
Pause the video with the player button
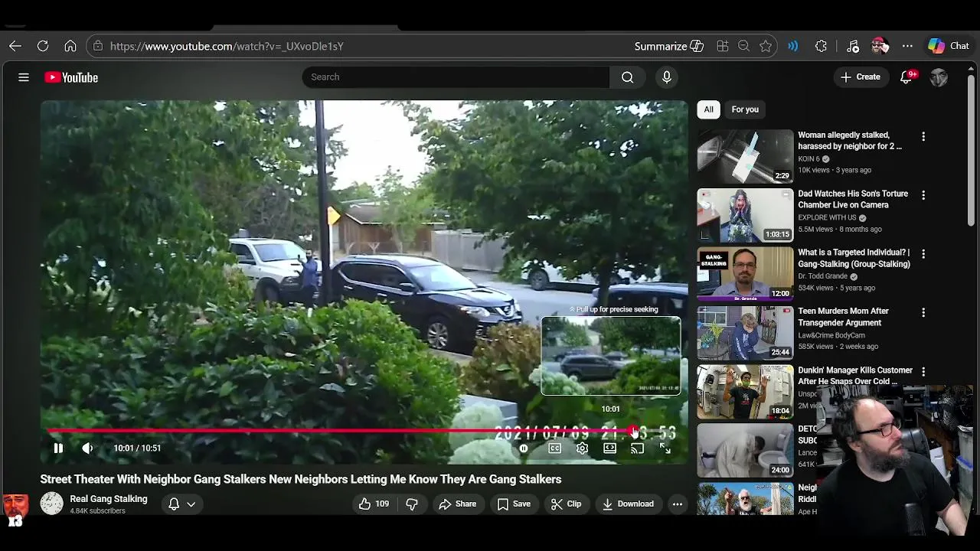tap(58, 448)
